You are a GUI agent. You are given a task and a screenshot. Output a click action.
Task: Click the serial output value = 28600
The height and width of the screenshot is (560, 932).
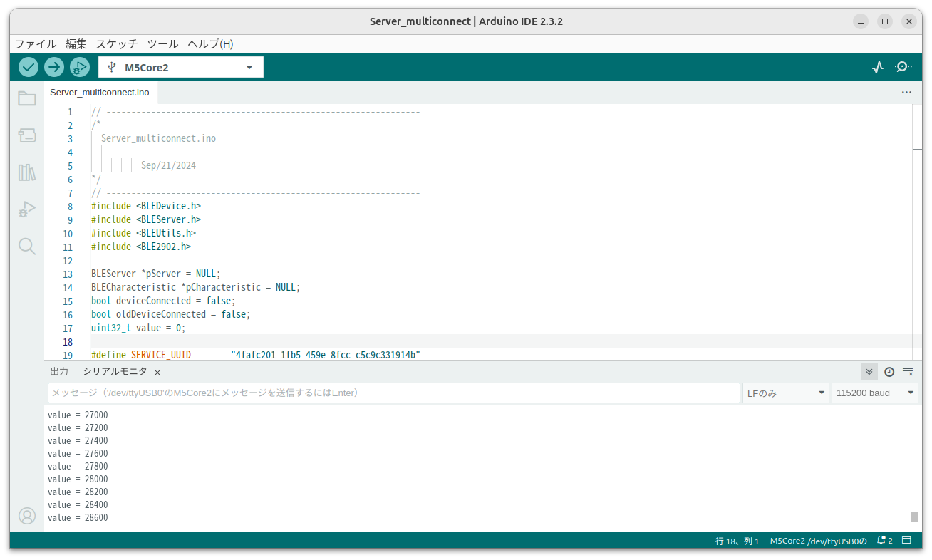click(78, 517)
